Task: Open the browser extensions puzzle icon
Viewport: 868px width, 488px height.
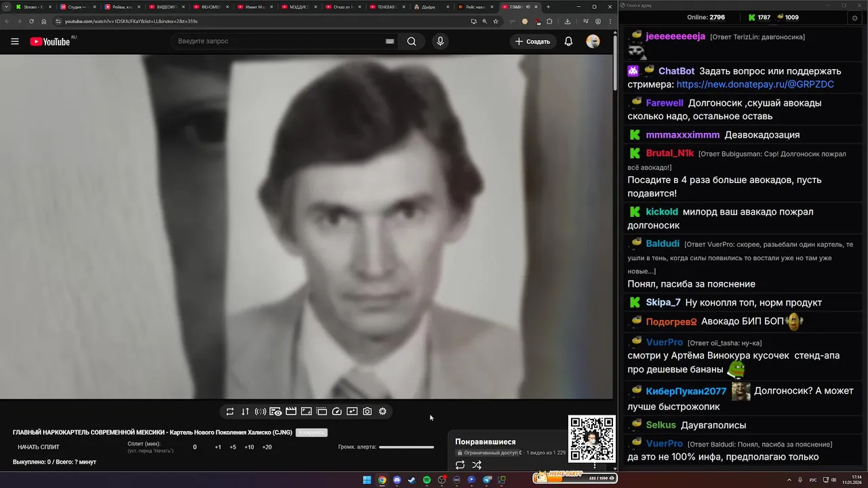Action: pyautogui.click(x=549, y=21)
